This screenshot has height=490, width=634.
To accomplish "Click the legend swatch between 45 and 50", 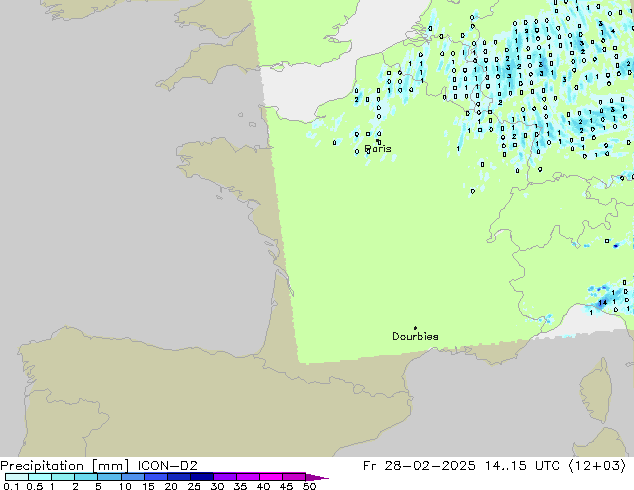I will tap(294, 477).
